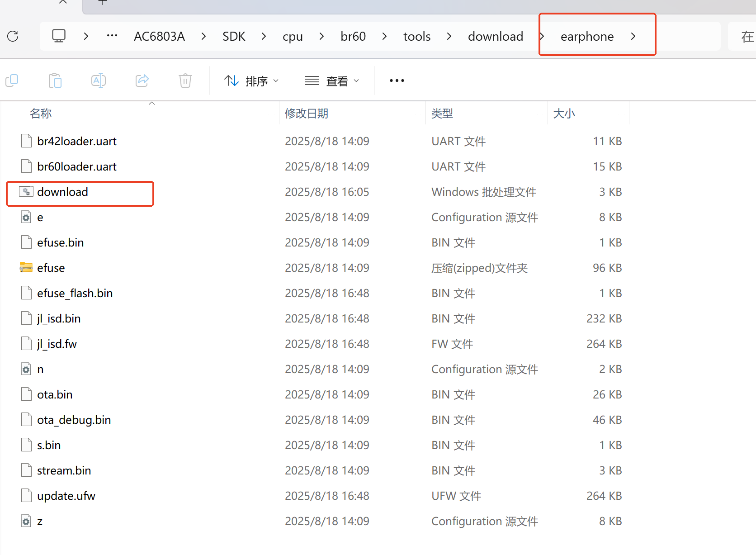The height and width of the screenshot is (555, 756).
Task: Click the Share icon in toolbar
Action: tap(142, 81)
